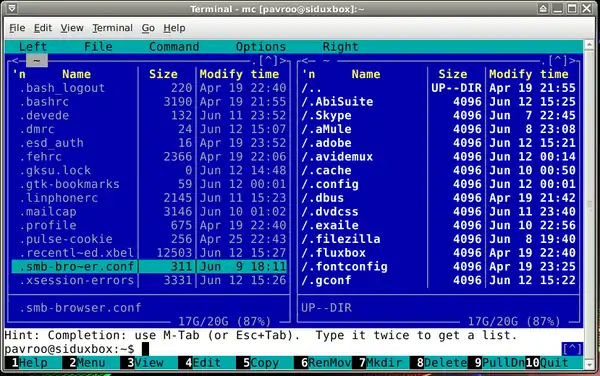Screen dimensions: 600x376
Task: Click the left panel's back arrow <-
Action: tap(15, 60)
